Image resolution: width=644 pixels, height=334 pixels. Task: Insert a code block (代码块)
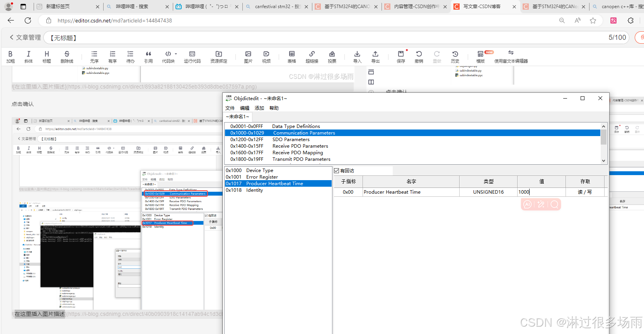pos(168,56)
